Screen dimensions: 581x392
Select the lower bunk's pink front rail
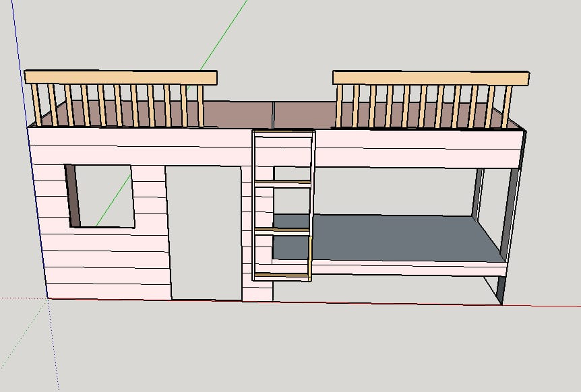click(404, 269)
